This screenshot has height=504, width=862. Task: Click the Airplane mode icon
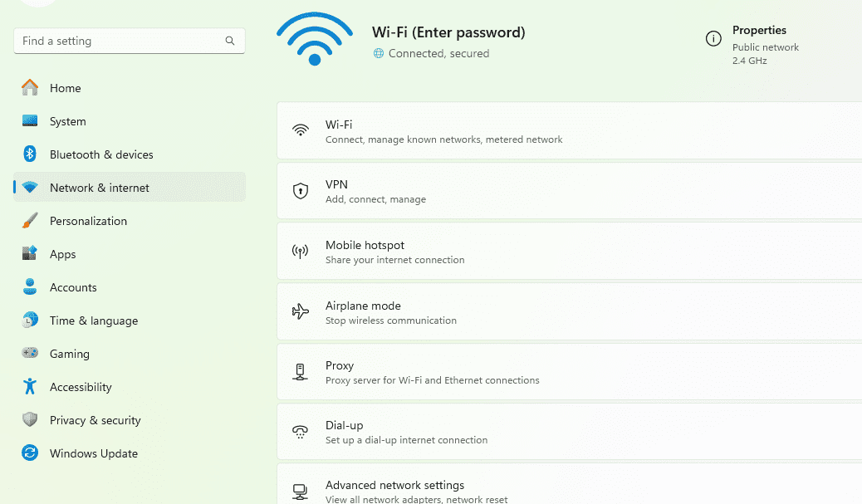(x=301, y=311)
